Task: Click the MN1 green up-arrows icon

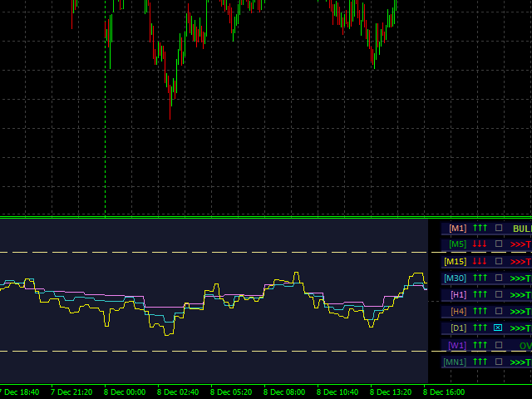Action: coord(480,362)
